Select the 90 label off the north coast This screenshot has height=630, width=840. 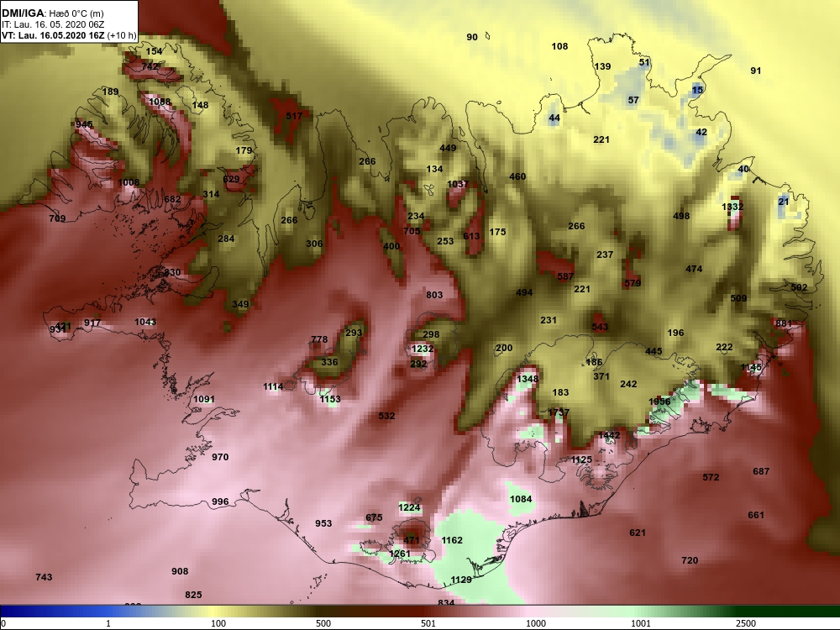click(472, 37)
